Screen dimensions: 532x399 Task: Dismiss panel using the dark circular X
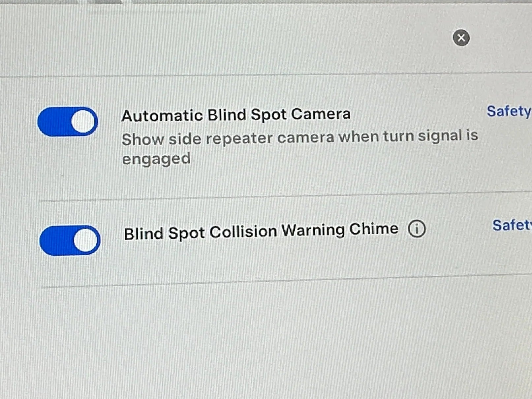[461, 38]
